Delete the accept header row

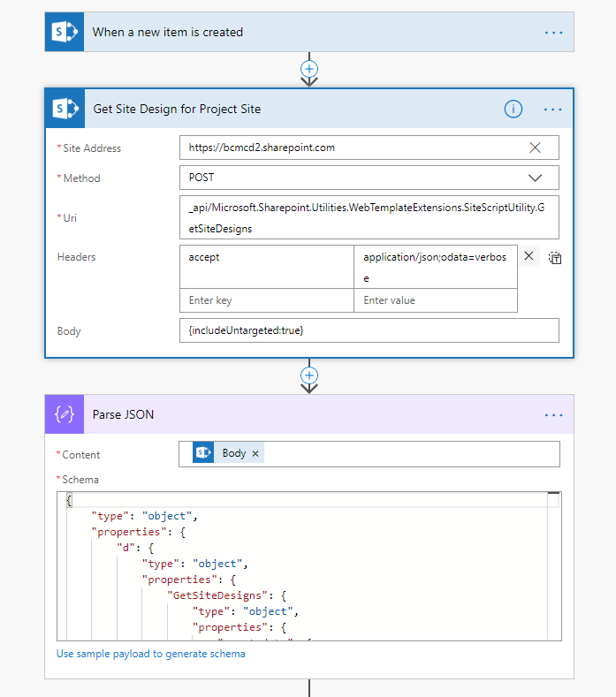coord(529,256)
